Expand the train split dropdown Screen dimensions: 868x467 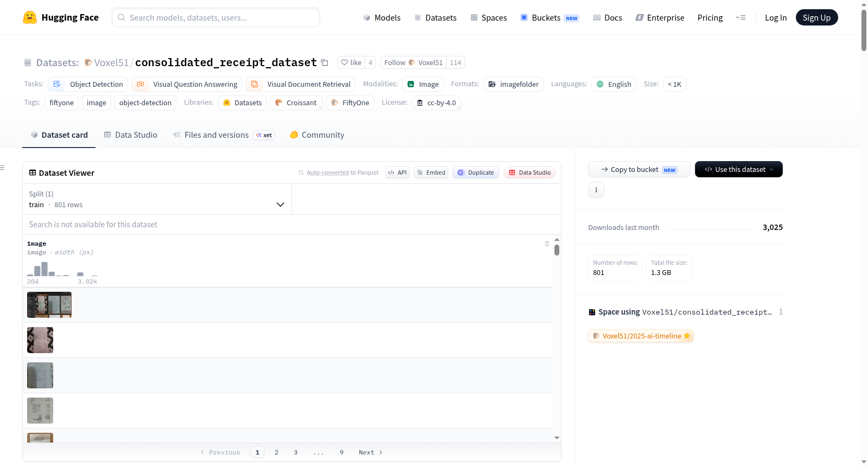[157, 199]
